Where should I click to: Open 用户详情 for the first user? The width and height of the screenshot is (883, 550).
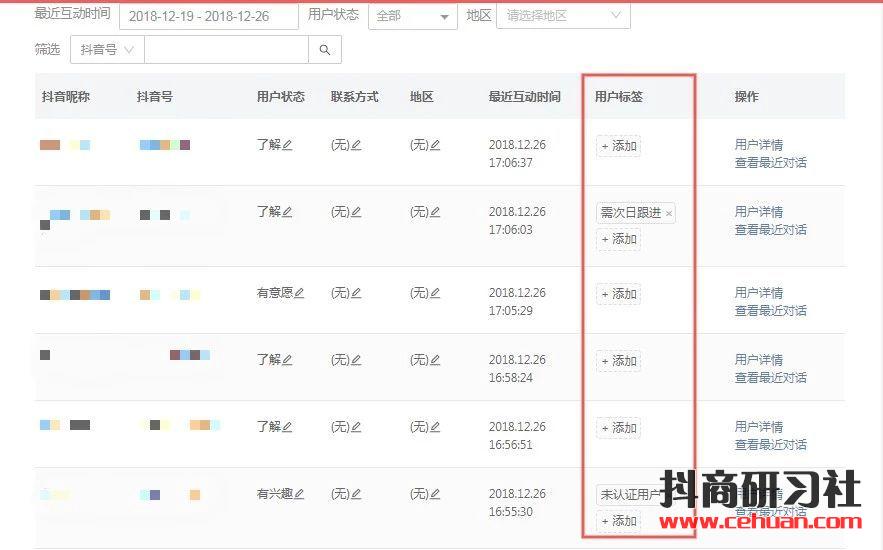coord(758,145)
